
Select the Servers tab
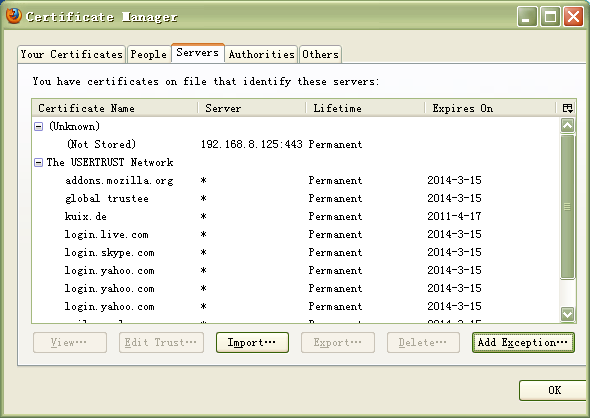(x=198, y=53)
